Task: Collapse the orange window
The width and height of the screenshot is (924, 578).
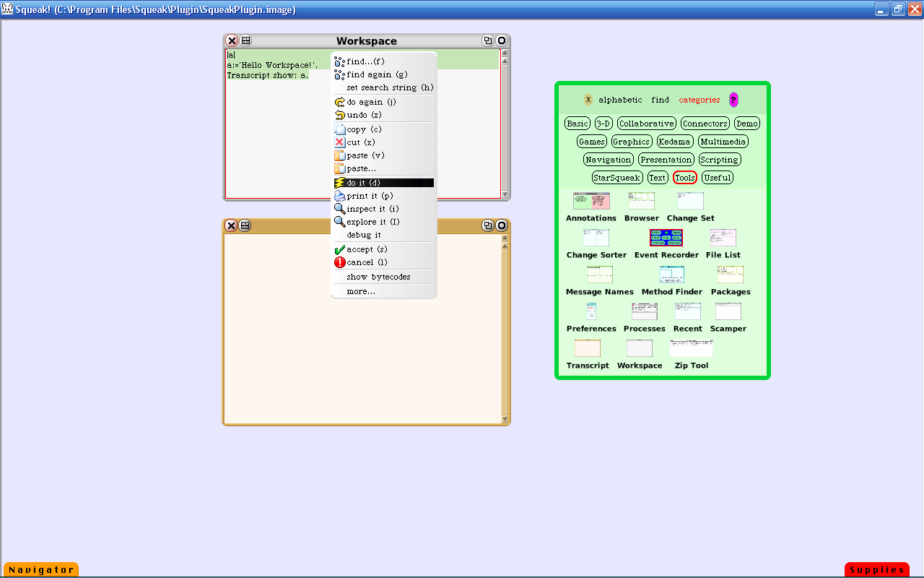Action: [x=502, y=225]
